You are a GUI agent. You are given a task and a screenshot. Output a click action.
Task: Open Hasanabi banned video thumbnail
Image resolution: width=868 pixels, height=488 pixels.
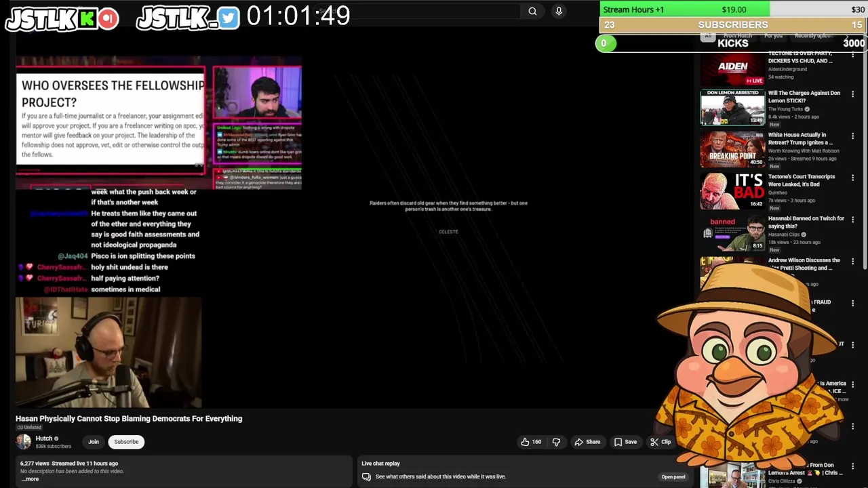click(x=732, y=232)
